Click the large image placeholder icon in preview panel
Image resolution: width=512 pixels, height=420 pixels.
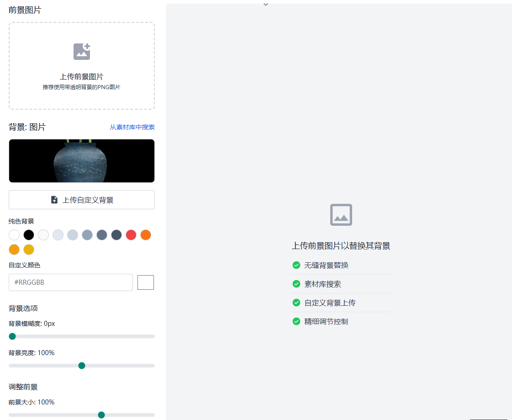tap(341, 214)
